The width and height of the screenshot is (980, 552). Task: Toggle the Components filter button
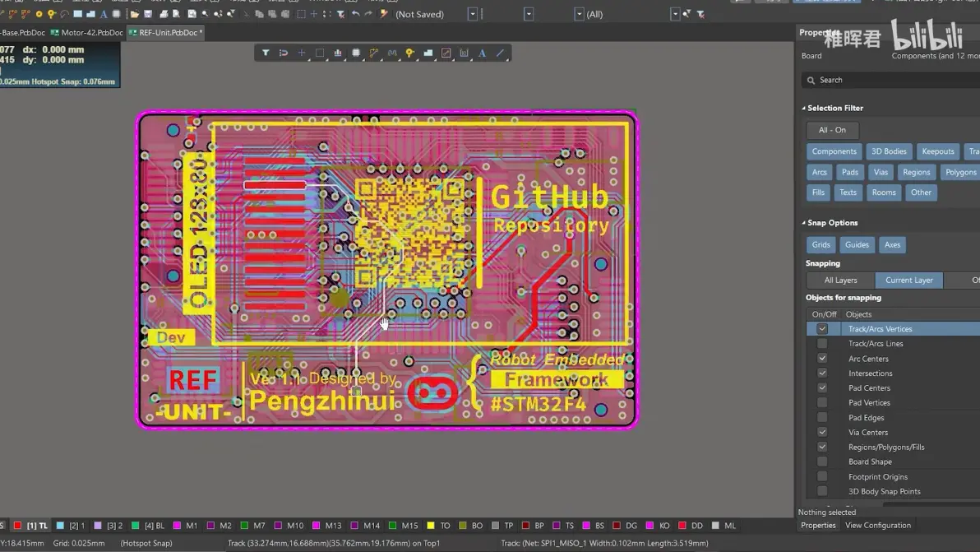coord(834,151)
